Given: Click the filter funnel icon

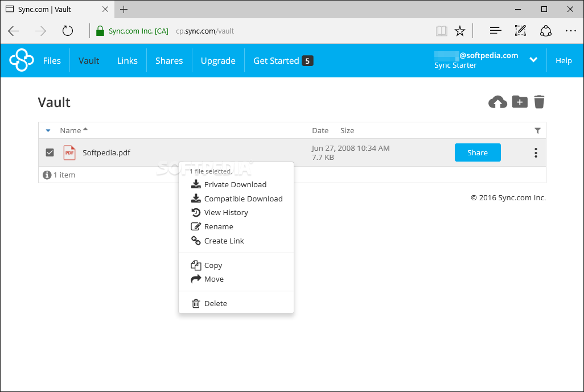Looking at the screenshot, I should click(537, 131).
